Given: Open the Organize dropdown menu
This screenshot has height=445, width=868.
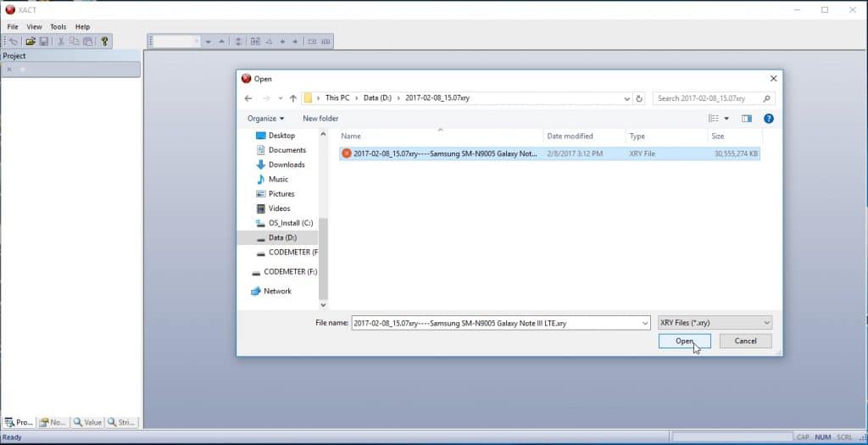Looking at the screenshot, I should point(265,119).
